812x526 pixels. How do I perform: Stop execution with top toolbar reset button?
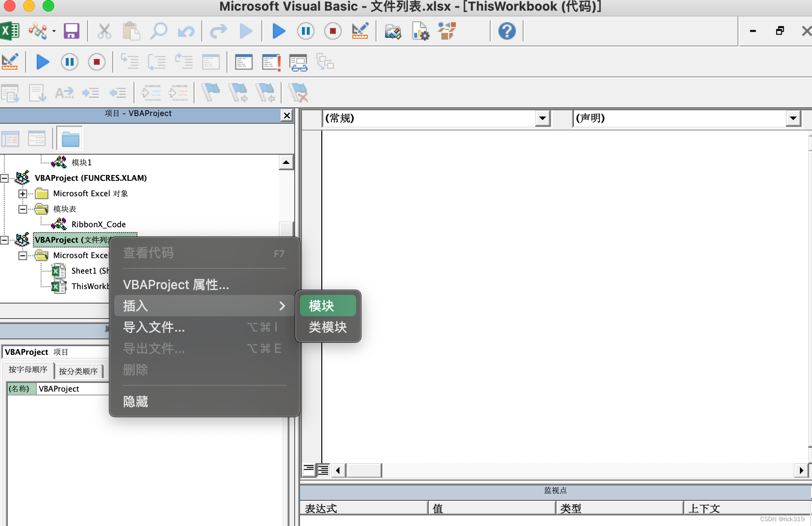[x=332, y=31]
